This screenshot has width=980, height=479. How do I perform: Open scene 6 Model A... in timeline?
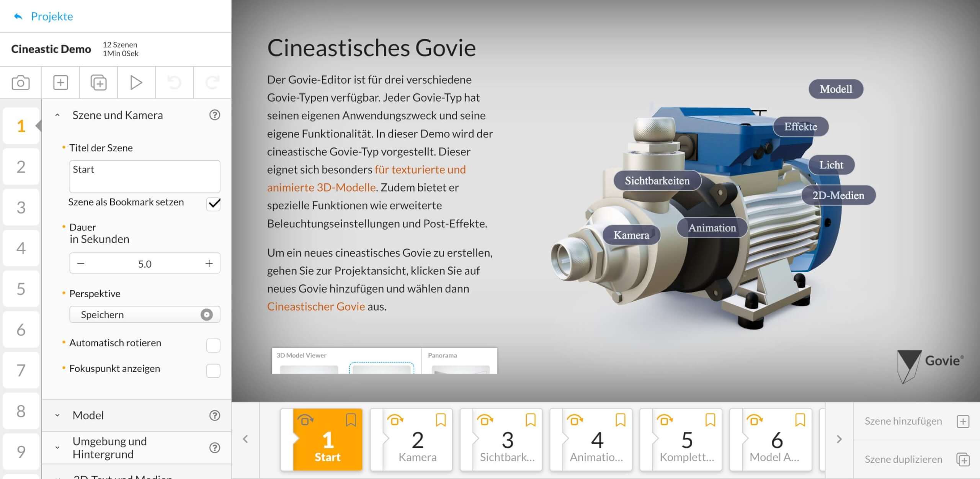click(x=771, y=439)
